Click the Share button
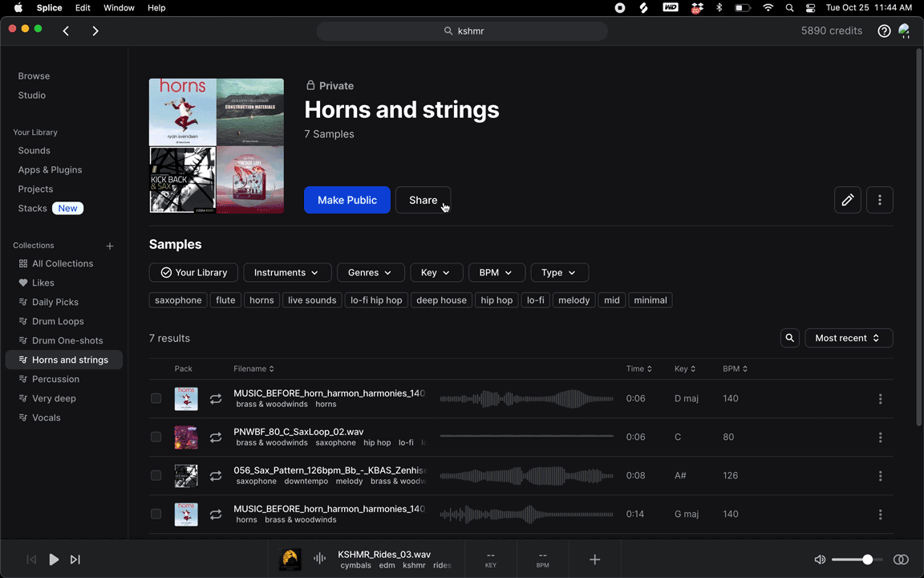 [x=423, y=200]
